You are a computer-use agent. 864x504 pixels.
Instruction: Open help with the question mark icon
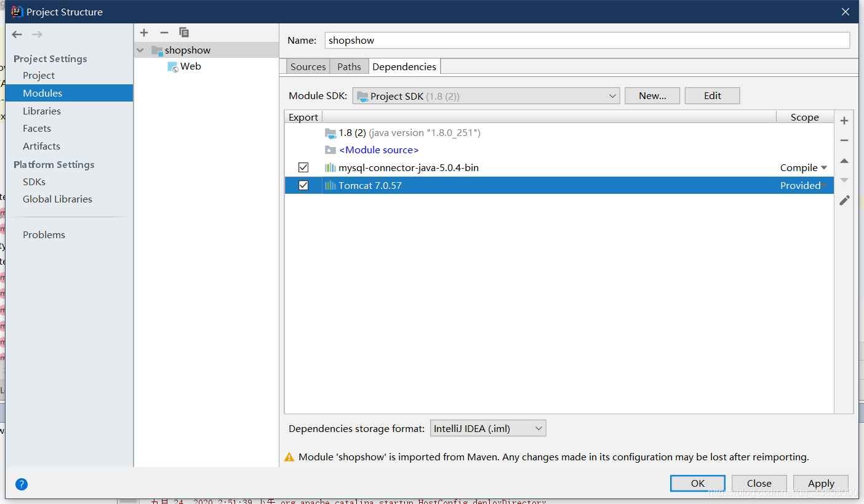(22, 484)
